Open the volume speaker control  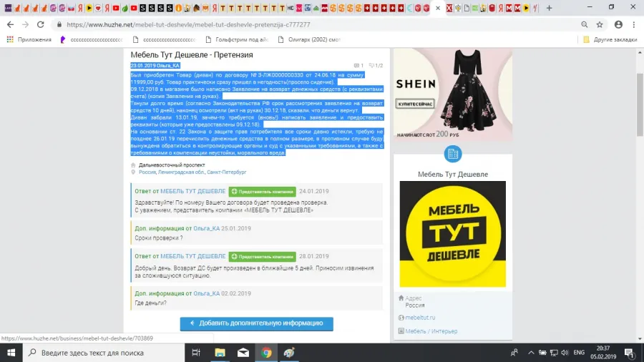point(565,353)
